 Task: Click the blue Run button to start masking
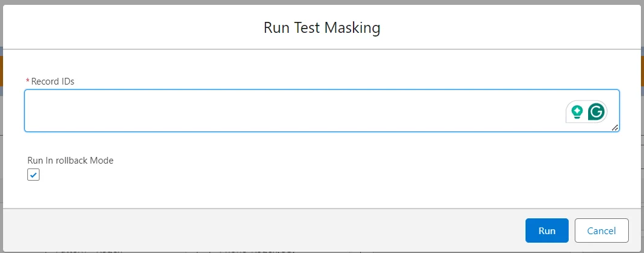[x=547, y=230]
